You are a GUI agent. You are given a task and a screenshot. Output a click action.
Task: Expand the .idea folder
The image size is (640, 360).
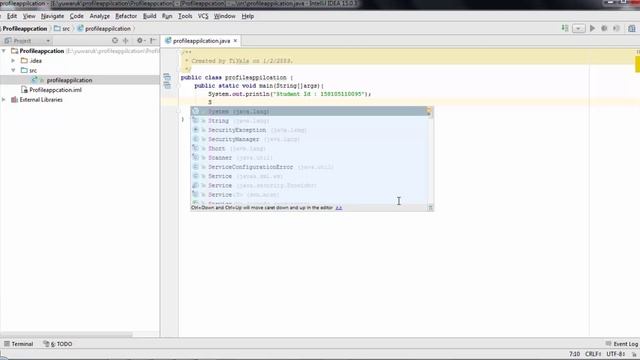13,60
